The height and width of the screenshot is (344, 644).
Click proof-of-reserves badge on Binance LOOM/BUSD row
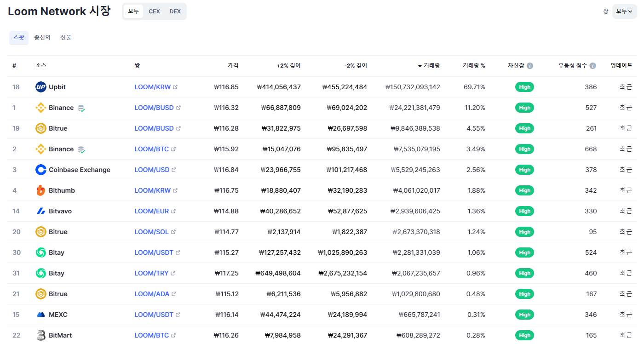click(x=81, y=108)
